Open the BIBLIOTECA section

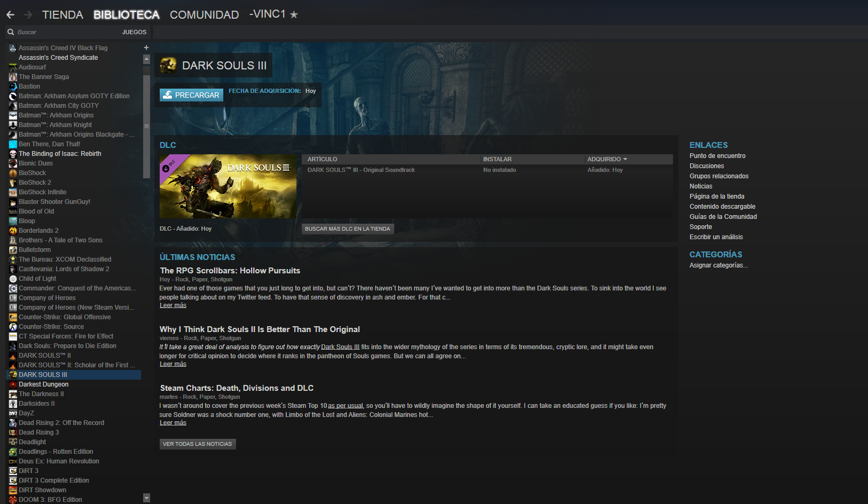(127, 15)
